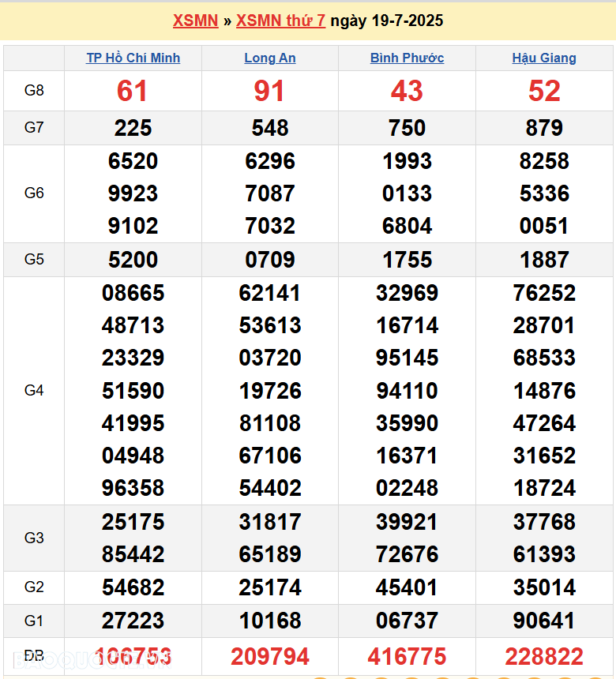Screen dimensions: 616x679
Task: Select Bình Phước G8 number 43
Action: pos(407,91)
